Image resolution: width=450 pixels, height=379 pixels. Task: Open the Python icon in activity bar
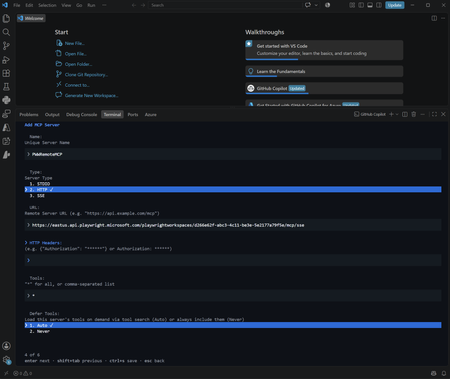6,100
